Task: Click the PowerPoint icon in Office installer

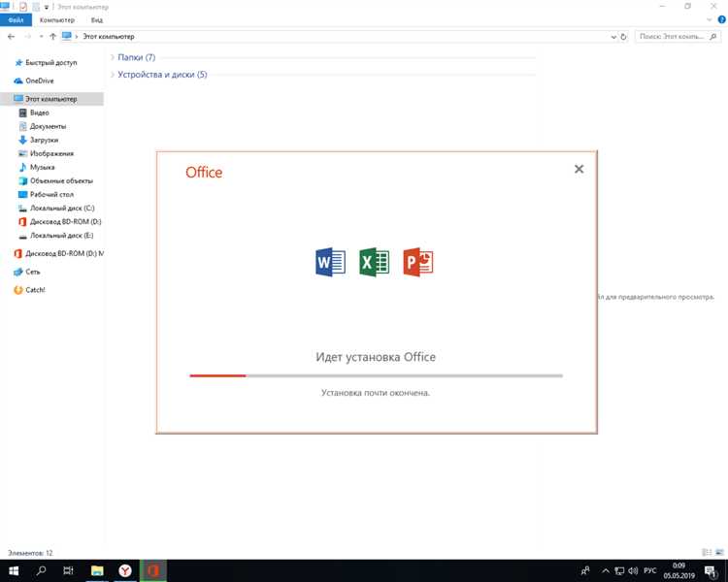Action: 417,262
